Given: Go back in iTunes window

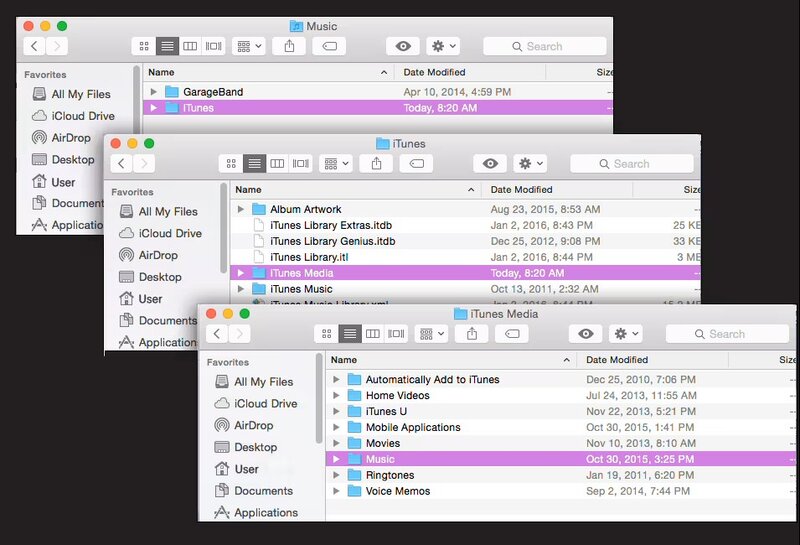Looking at the screenshot, I should tap(121, 164).
